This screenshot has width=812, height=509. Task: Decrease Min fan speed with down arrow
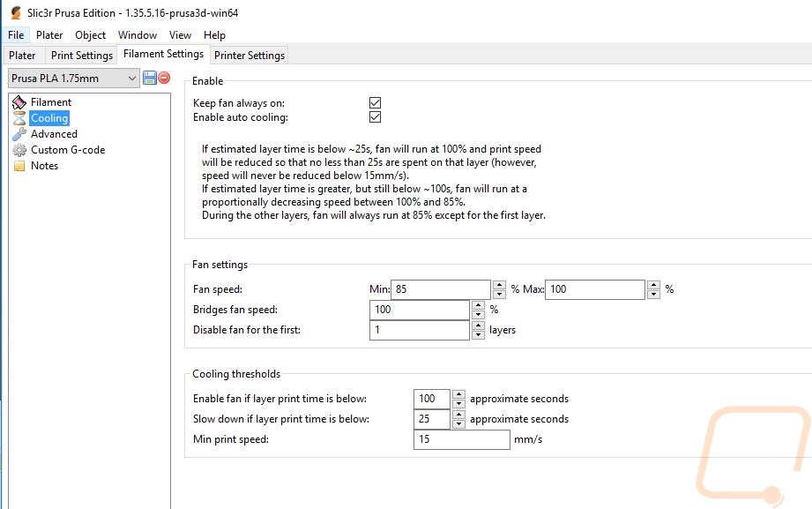point(499,295)
